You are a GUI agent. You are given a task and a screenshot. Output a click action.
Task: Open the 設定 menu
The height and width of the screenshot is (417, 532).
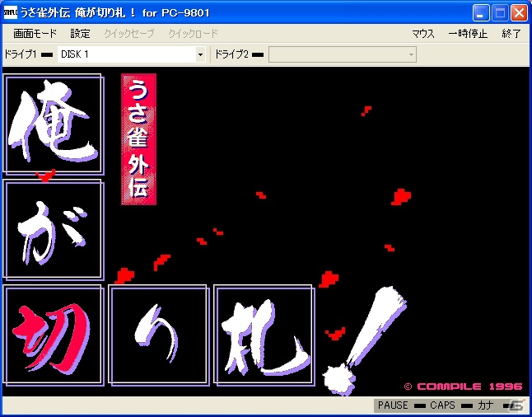[80, 34]
